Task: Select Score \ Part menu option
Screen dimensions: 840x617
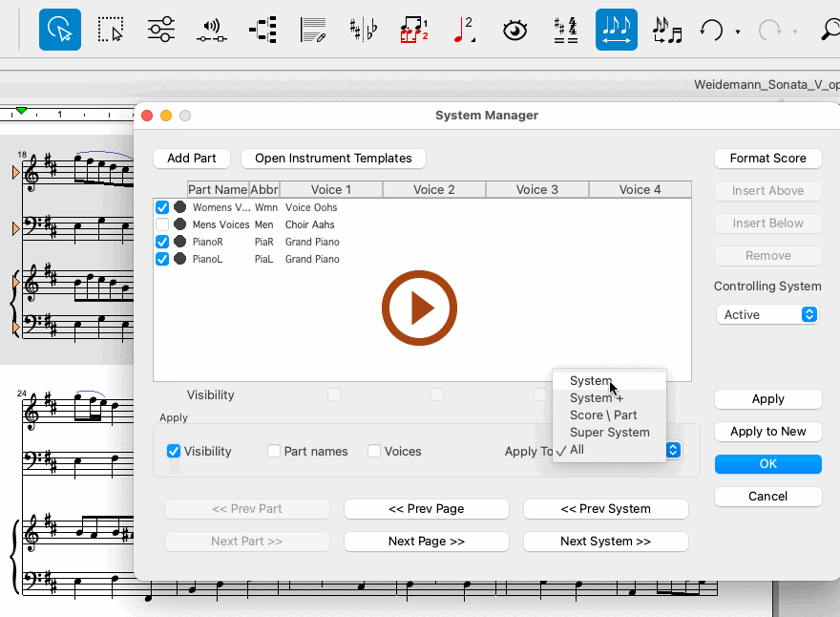Action: [x=609, y=415]
